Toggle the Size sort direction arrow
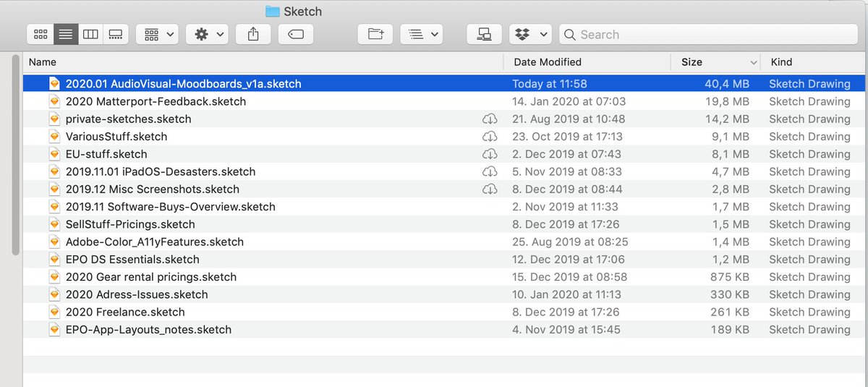Image resolution: width=868 pixels, height=387 pixels. (754, 63)
